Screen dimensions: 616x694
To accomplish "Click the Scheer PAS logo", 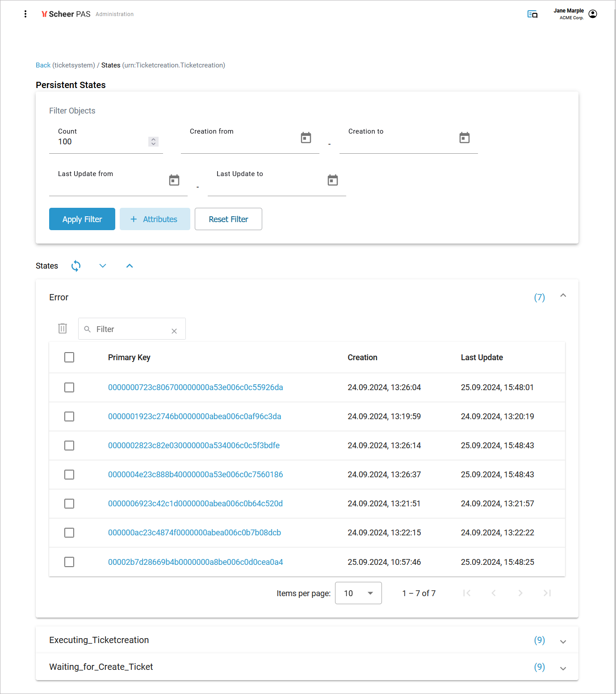I will [66, 14].
